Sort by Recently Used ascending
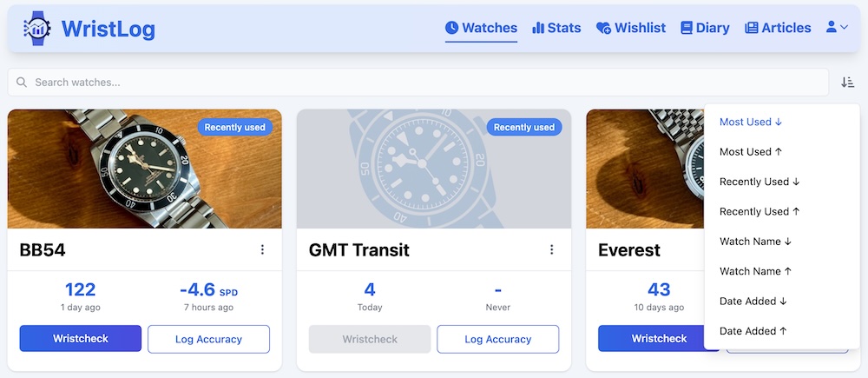Screen dimensions: 868x378 pos(759,211)
